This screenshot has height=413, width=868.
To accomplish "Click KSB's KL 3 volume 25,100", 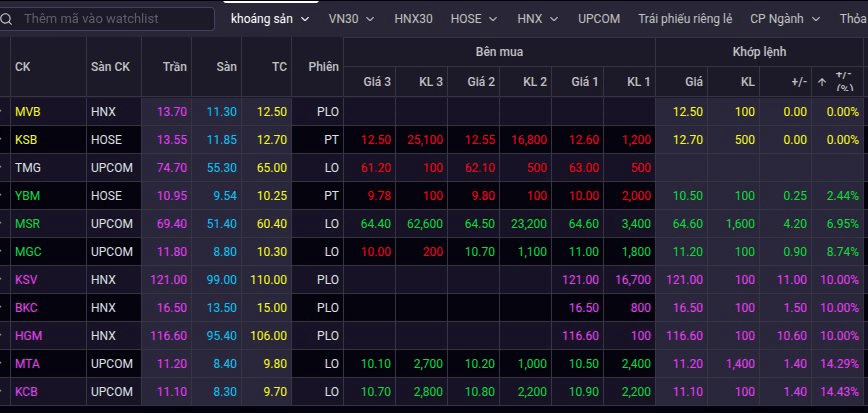I will pyautogui.click(x=425, y=140).
